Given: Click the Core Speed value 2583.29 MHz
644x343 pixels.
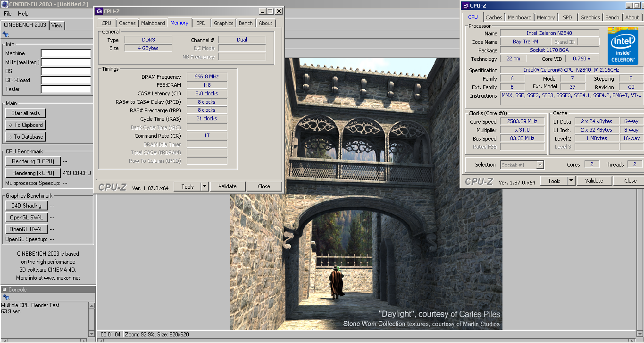Looking at the screenshot, I should [522, 122].
